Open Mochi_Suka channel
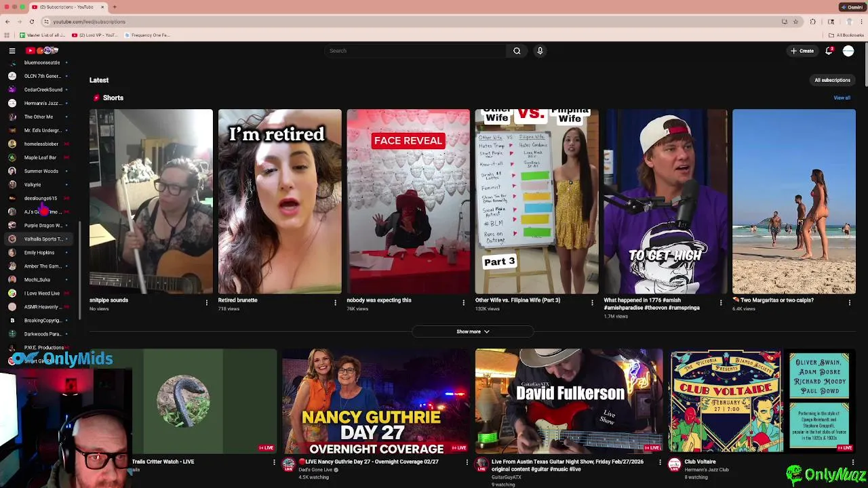 [x=39, y=279]
